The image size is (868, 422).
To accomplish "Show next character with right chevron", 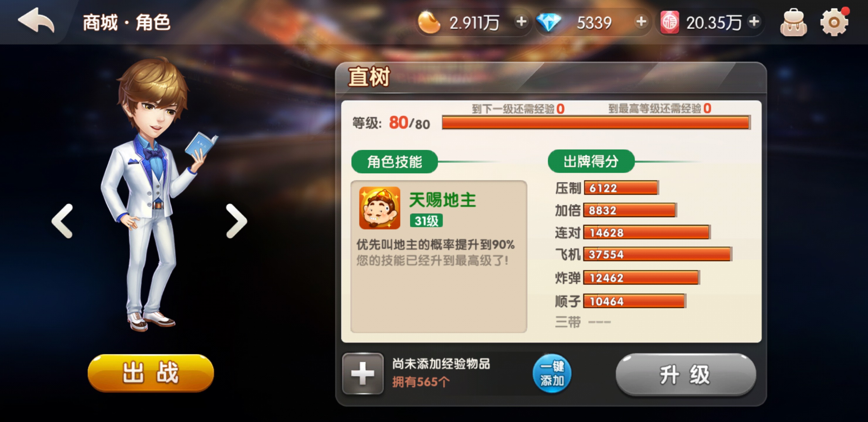I will point(237,221).
